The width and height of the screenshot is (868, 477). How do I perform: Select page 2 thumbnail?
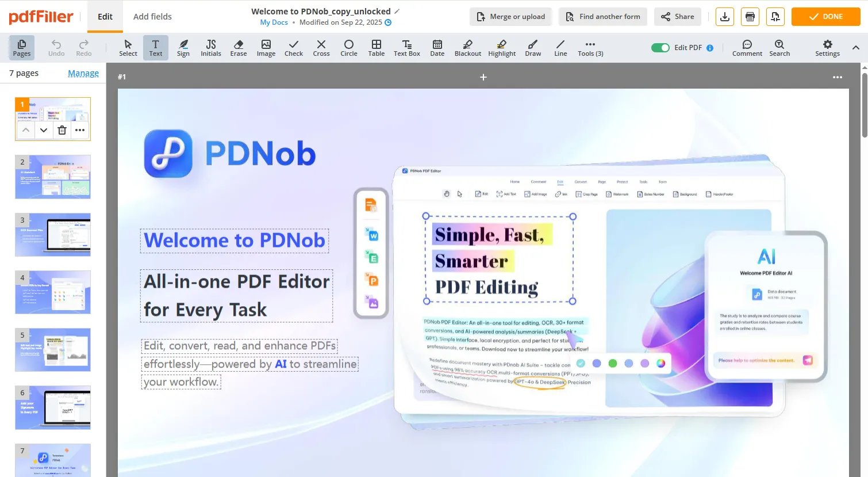pos(53,177)
